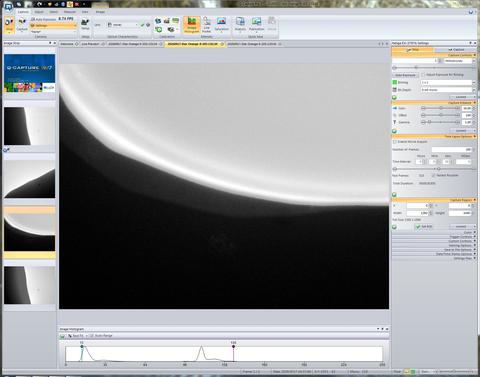Click the button below Gamma slider
The width and height of the screenshot is (480, 377).
(x=463, y=131)
